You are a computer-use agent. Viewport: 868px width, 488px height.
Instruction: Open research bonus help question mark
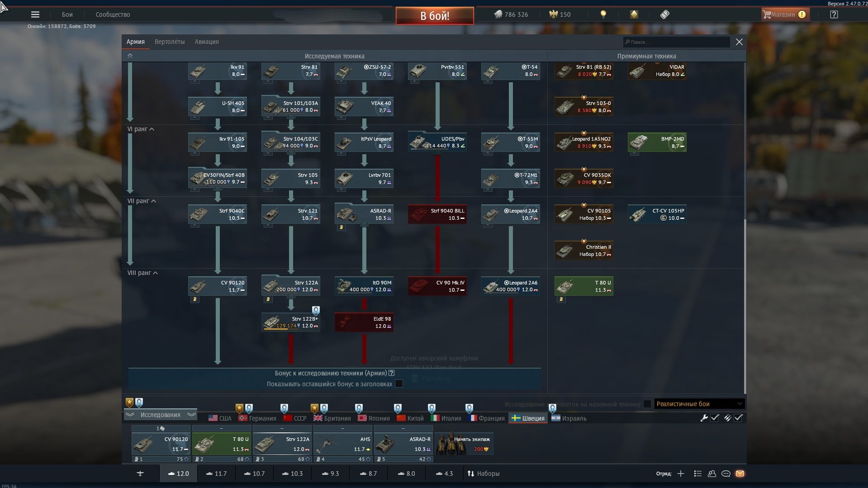(391, 373)
